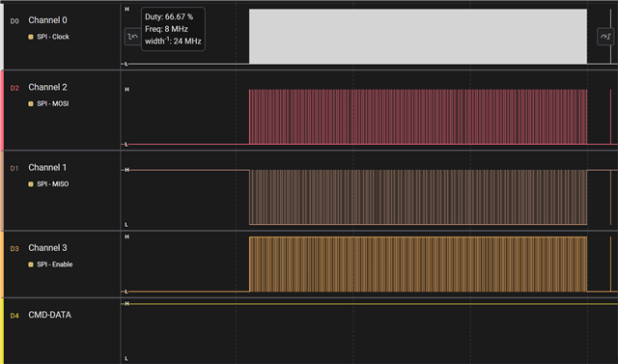Click the yellow SPI - MISO analyzer marker
Viewport: 618px width, 364px height.
31,184
